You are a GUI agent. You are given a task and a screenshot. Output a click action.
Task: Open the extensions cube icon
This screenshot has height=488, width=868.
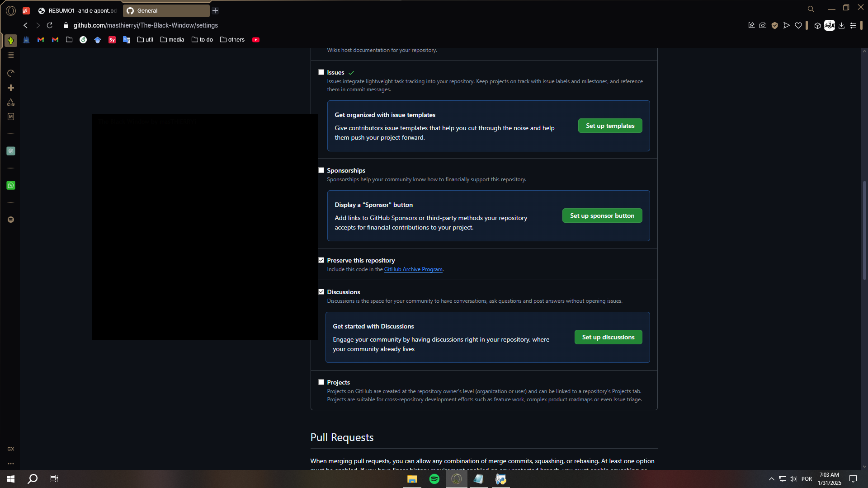click(817, 25)
